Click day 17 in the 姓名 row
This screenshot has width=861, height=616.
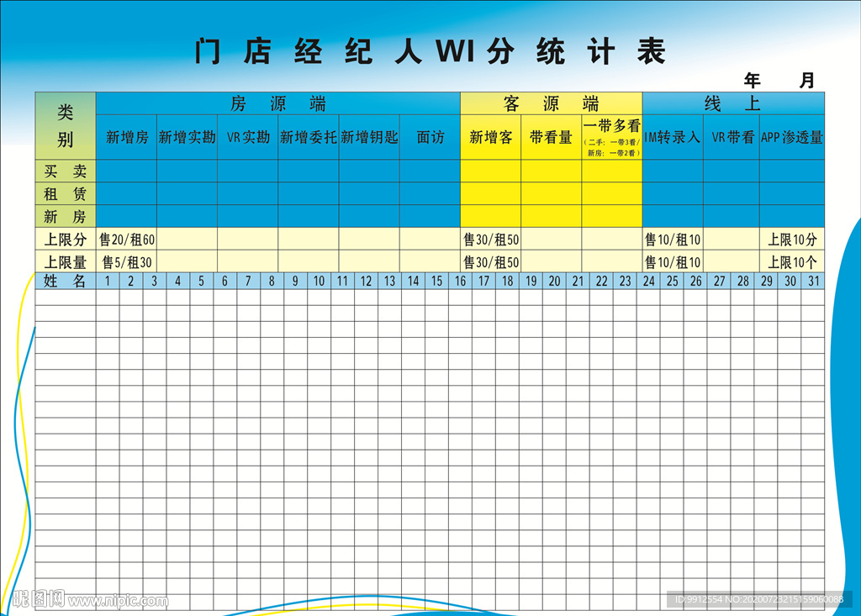click(x=483, y=281)
